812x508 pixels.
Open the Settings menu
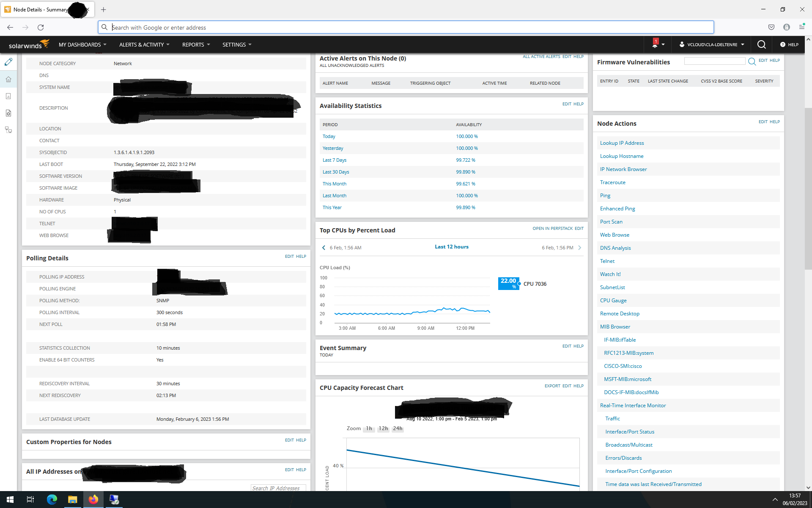pos(237,44)
